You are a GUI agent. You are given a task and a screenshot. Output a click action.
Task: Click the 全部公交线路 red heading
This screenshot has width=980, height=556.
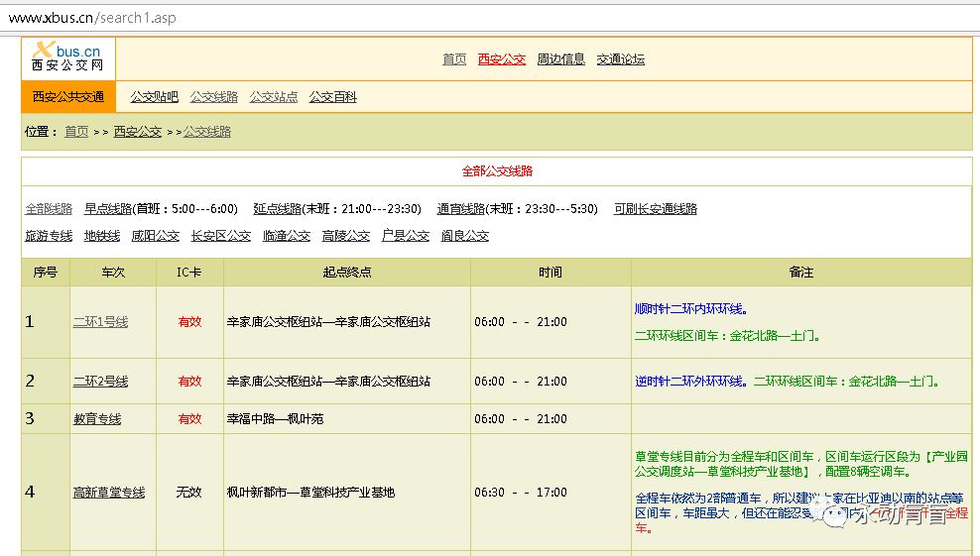(497, 171)
